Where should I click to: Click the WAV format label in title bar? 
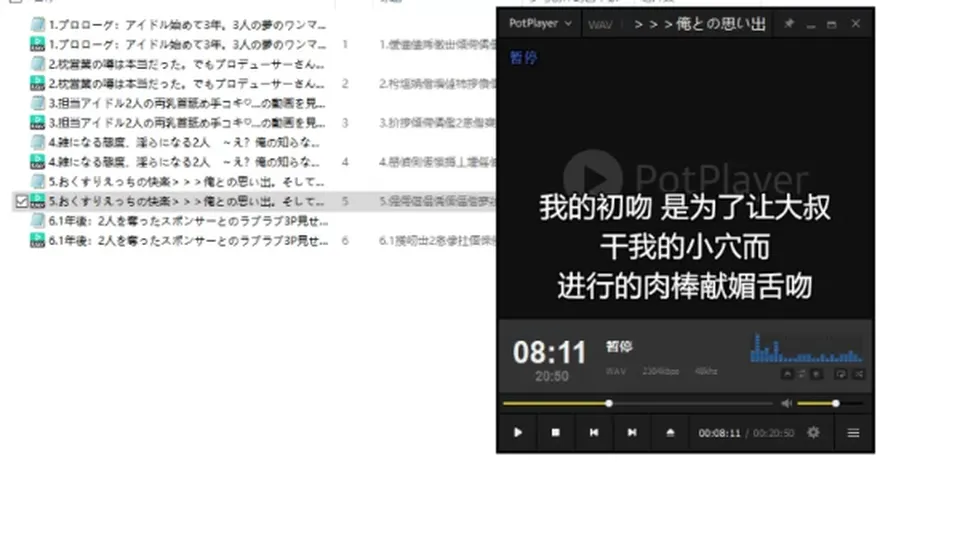click(600, 24)
